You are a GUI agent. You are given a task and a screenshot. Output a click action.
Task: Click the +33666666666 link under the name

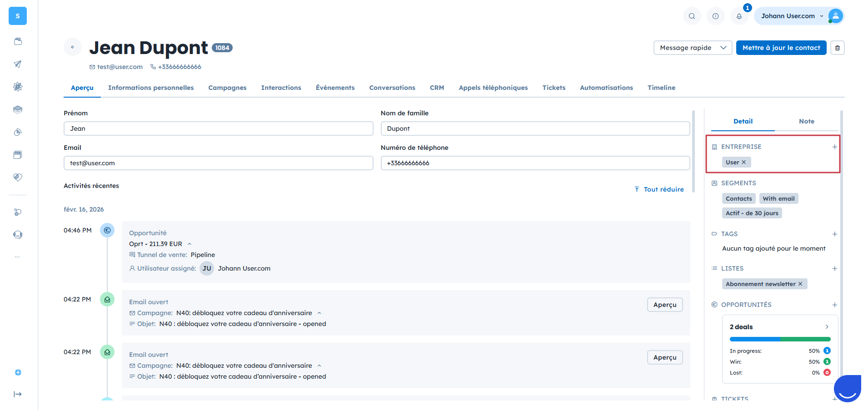click(x=180, y=67)
